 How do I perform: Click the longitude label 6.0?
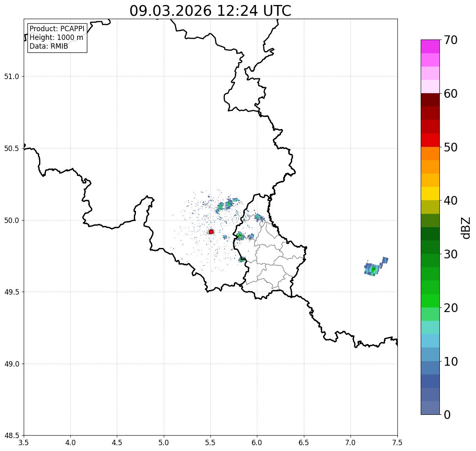pos(257,443)
